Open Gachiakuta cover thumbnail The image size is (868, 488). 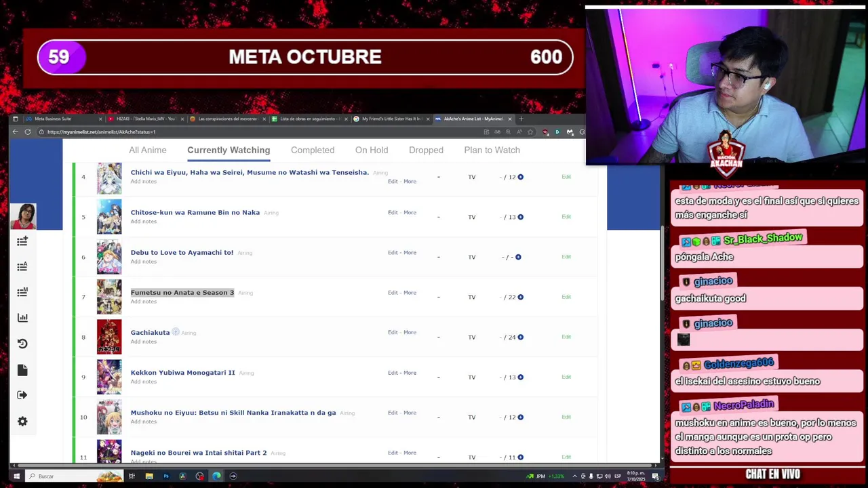point(109,337)
